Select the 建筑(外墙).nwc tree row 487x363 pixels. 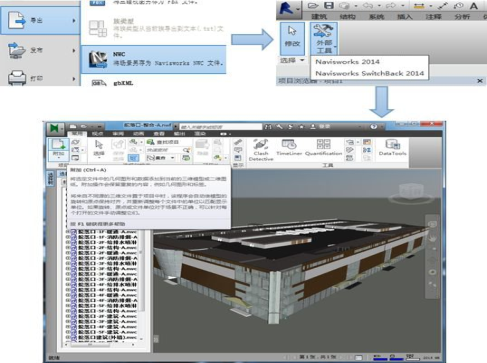click(107, 337)
